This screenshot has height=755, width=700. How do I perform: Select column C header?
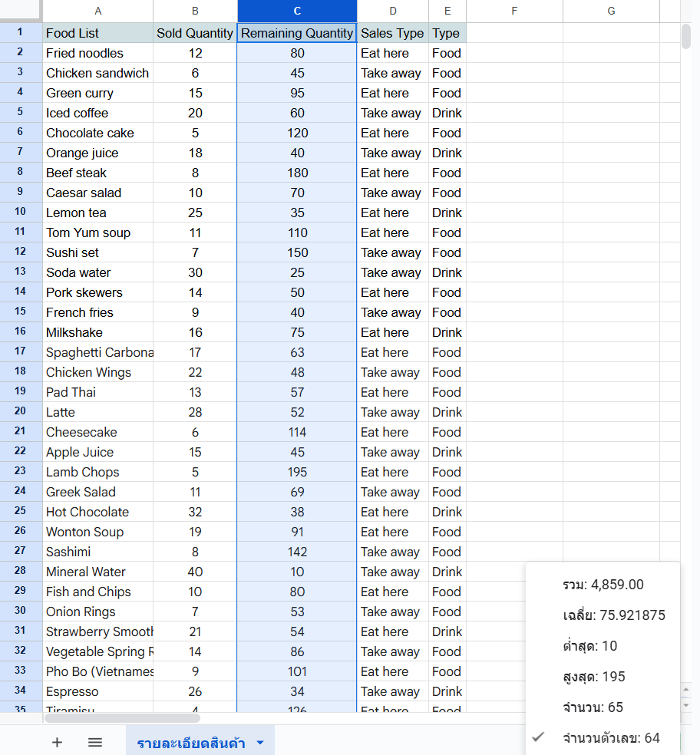tap(297, 11)
